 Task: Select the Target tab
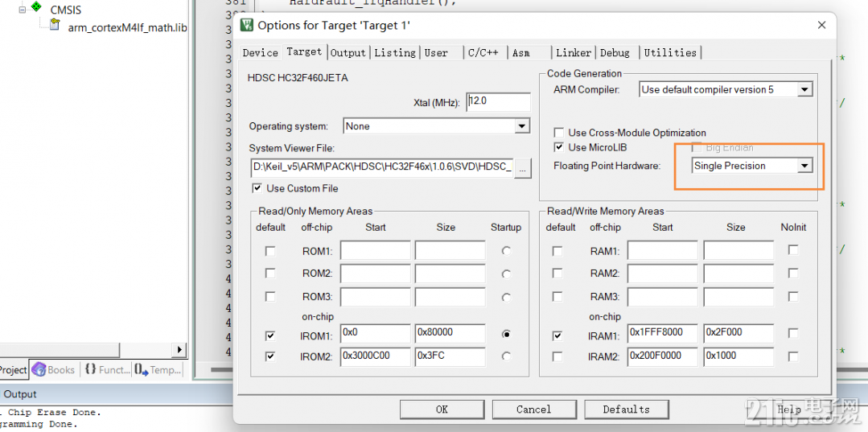[x=304, y=51]
